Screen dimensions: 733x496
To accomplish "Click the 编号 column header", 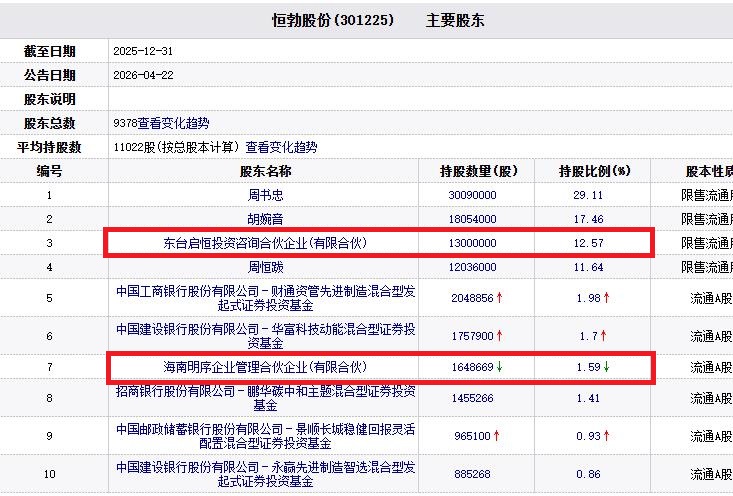I will [50, 171].
